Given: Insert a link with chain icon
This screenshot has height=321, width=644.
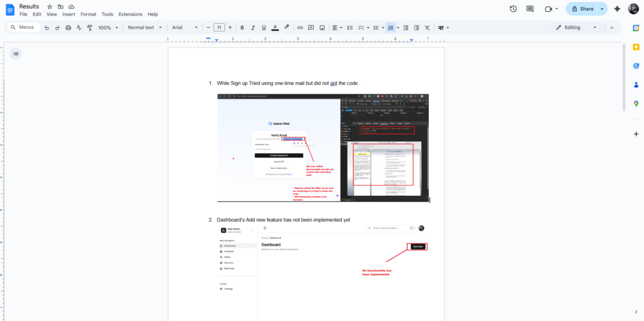Looking at the screenshot, I should point(300,28).
